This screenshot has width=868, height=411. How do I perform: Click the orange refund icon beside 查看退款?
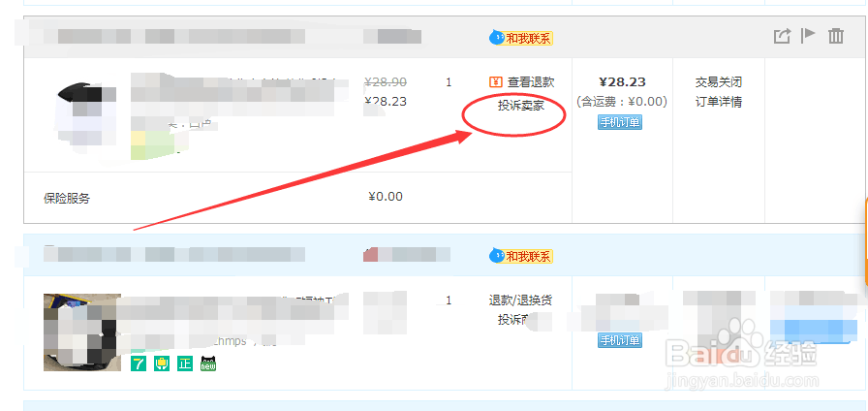click(495, 82)
